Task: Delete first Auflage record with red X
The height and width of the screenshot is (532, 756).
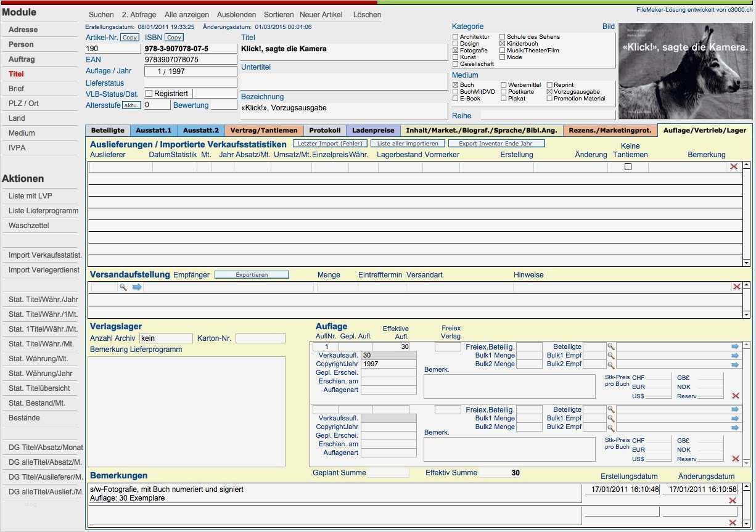Action: pyautogui.click(x=735, y=396)
